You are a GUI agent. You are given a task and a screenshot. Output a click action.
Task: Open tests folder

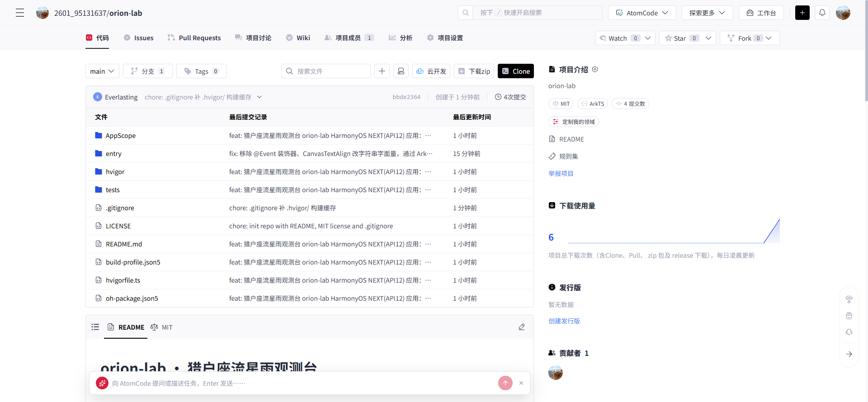pyautogui.click(x=113, y=190)
